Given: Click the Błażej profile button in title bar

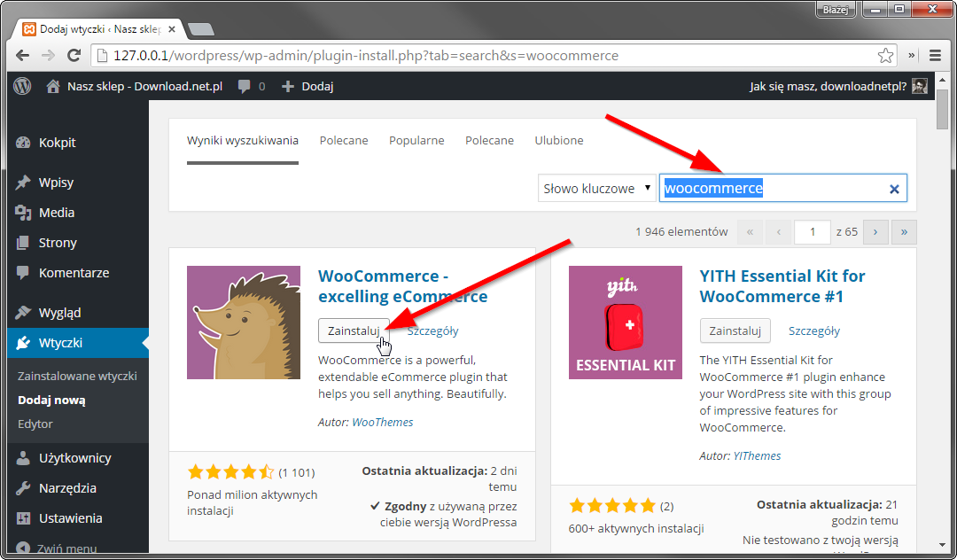Looking at the screenshot, I should [836, 10].
